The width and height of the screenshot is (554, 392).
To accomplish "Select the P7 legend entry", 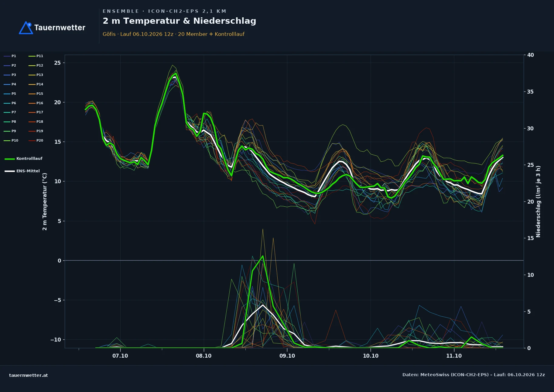I will [x=10, y=112].
